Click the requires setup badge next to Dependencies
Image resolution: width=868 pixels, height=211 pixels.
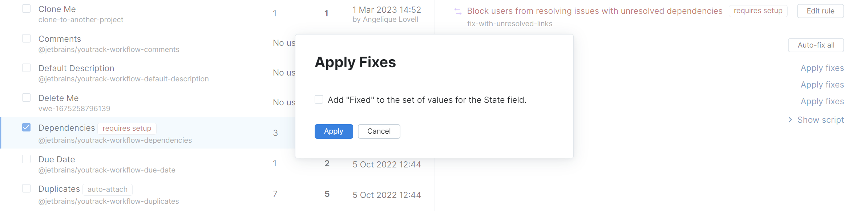coord(126,128)
